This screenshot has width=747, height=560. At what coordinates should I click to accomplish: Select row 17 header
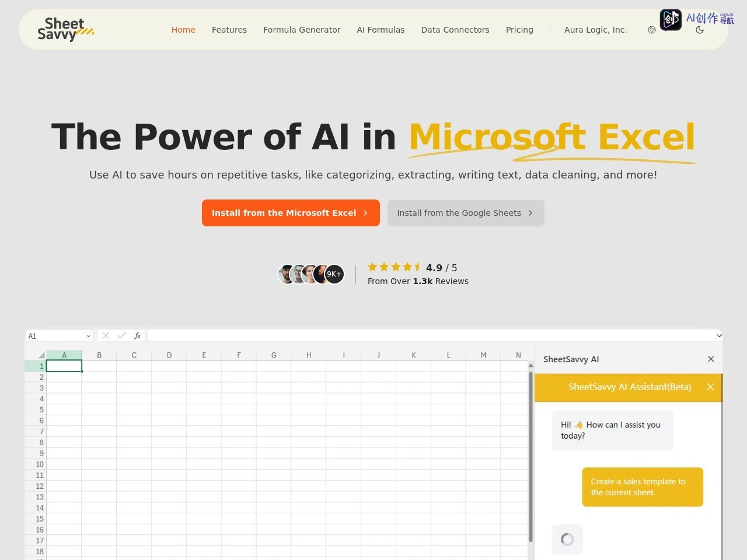36,541
